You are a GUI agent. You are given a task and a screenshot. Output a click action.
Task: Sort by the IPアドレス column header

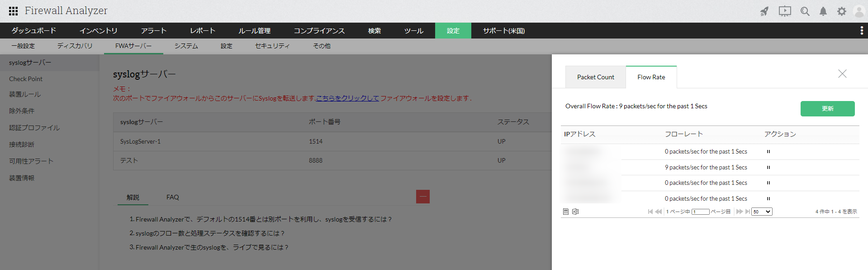pyautogui.click(x=580, y=134)
